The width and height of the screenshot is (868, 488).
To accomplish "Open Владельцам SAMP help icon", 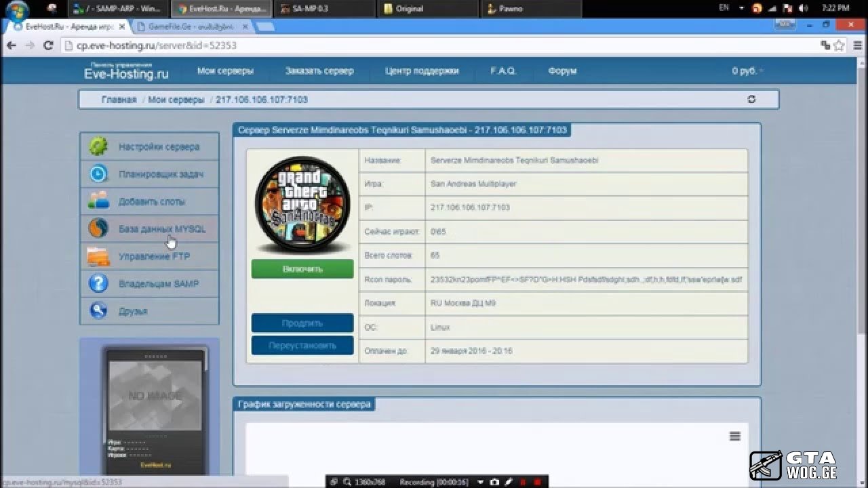I will (98, 284).
